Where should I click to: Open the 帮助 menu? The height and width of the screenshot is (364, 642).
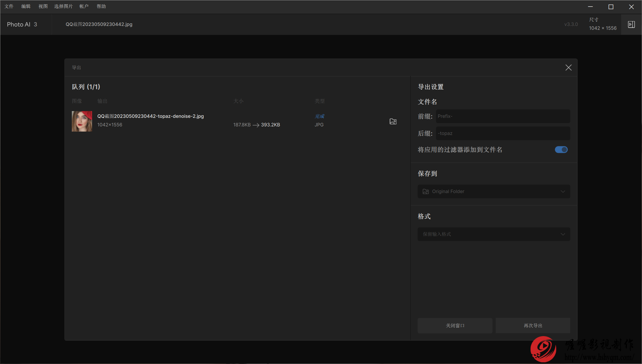[101, 6]
